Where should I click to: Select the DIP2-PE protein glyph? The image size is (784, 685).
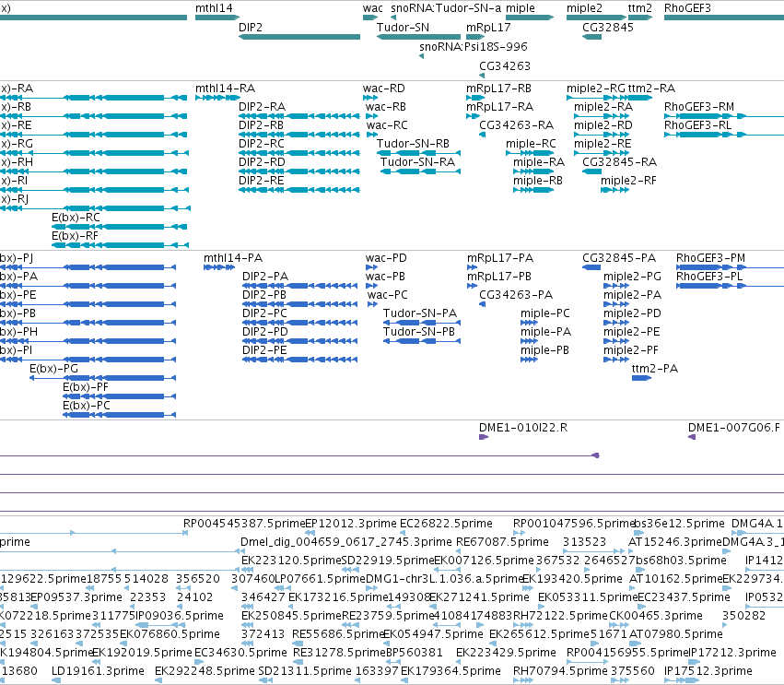coord(299,360)
